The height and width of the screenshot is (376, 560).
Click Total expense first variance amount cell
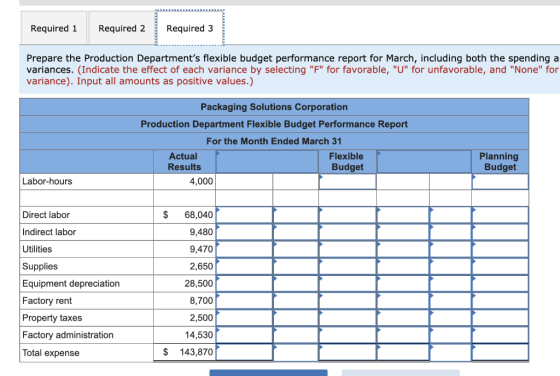pos(244,352)
